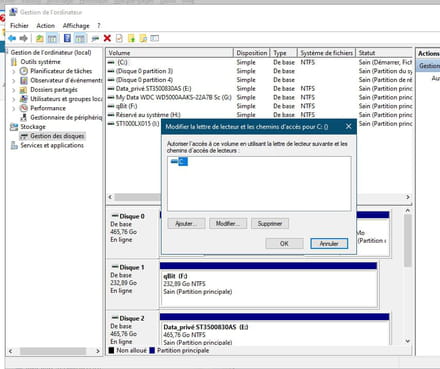
Task: Expand the Observateur d'événements node
Action: coord(14,81)
